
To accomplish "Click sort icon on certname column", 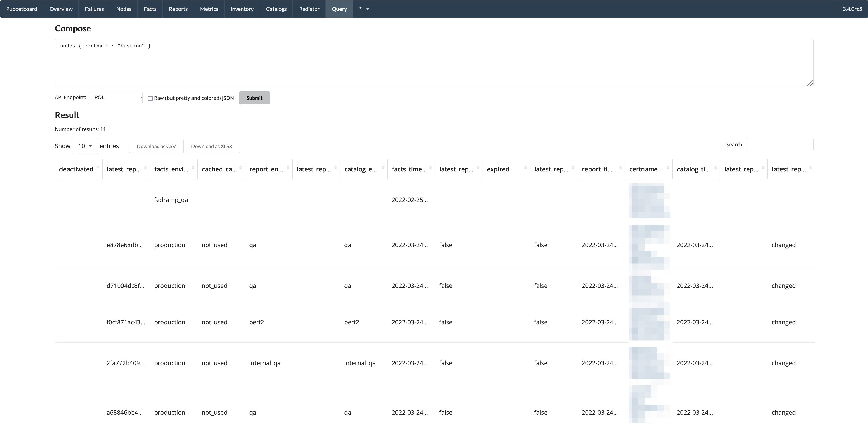I will [x=668, y=168].
